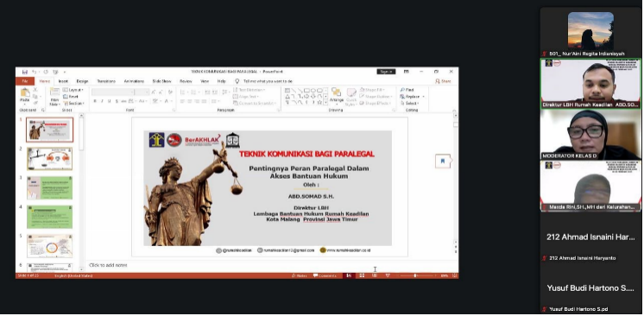
Task: Open the View ribbon tab
Action: pos(205,81)
